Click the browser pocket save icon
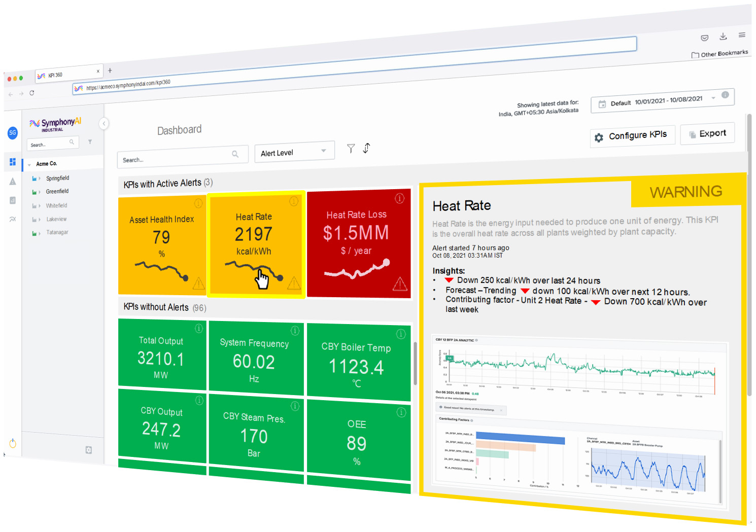Viewport: 756px width, 532px height. click(x=704, y=38)
